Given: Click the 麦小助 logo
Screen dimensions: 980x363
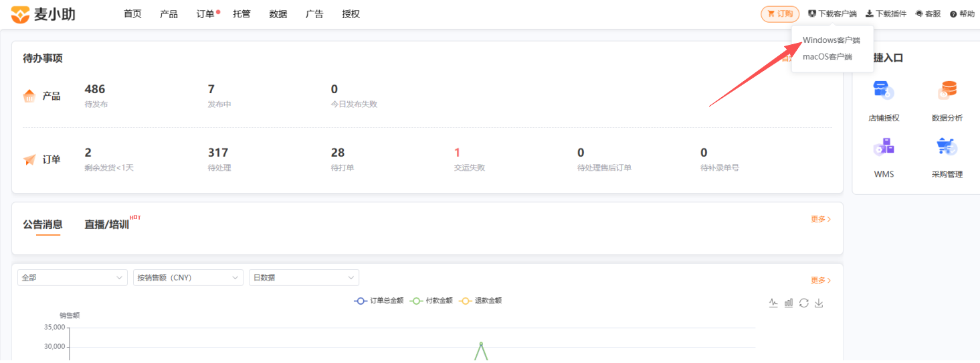Looking at the screenshot, I should [43, 13].
